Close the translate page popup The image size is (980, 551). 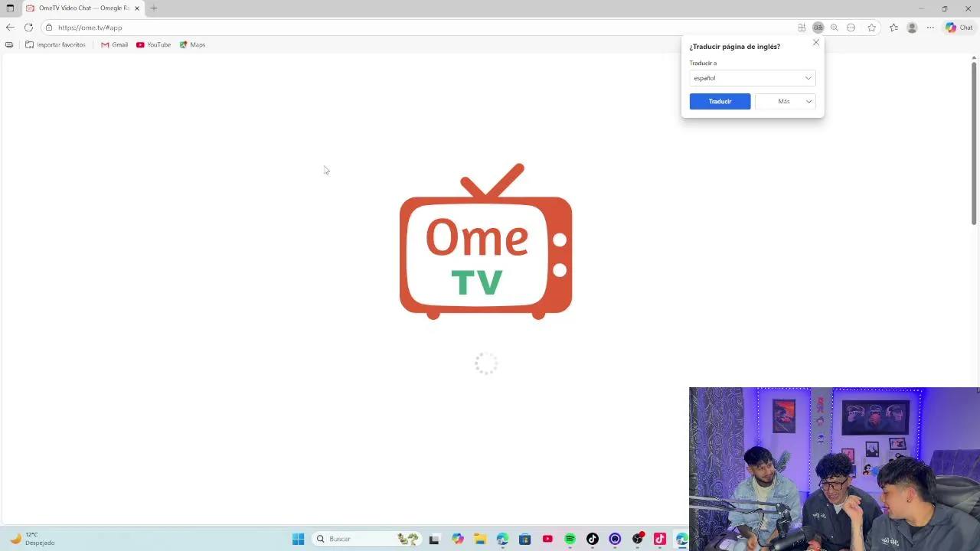tap(816, 43)
